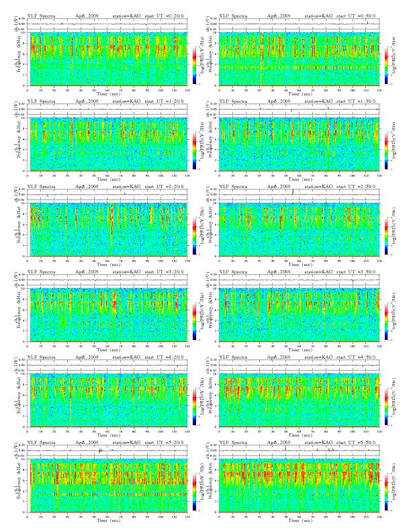Click the UT 4:20:0 spectrogram panel
Screen dimensions: 411x532
pyautogui.click(x=107, y=400)
